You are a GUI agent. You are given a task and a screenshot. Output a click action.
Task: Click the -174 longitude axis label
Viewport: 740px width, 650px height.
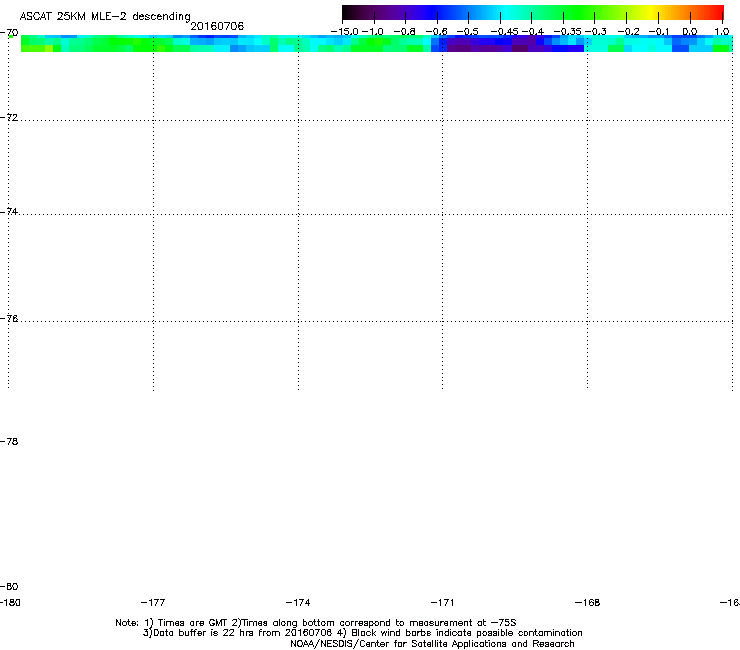click(x=298, y=602)
